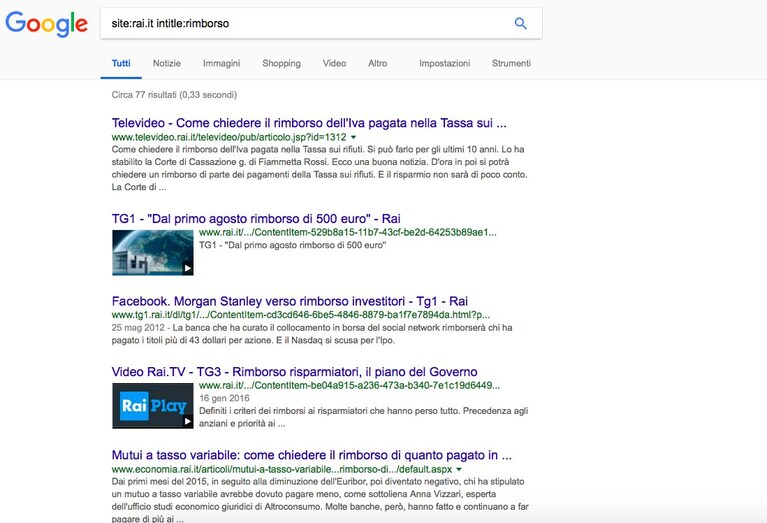Open the TG1 earth video thumbnail

tap(153, 252)
